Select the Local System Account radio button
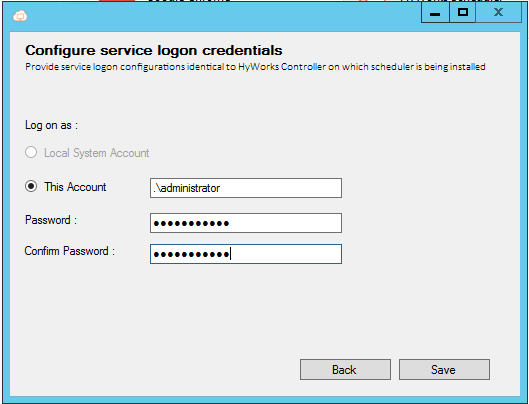Screen dimensions: 529x404 click(31, 152)
